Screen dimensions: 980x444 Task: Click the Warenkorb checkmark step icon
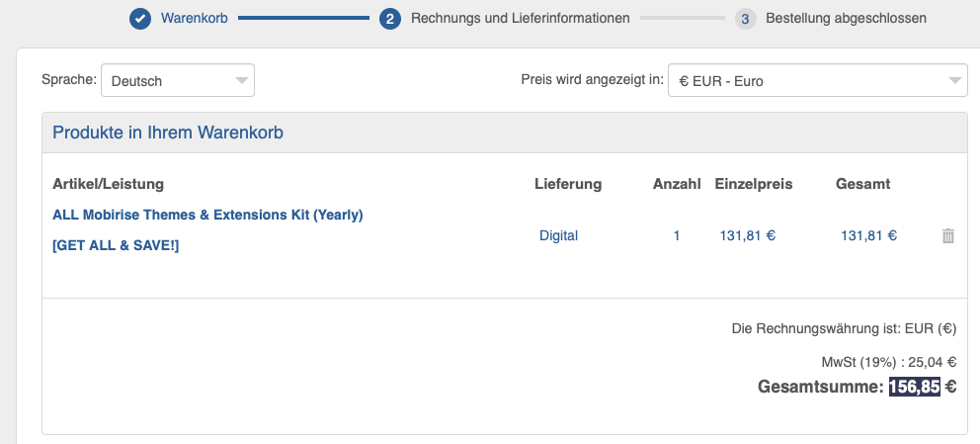140,18
